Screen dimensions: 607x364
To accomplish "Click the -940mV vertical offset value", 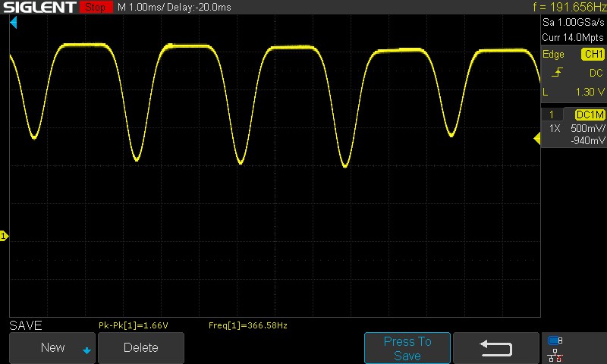I will pos(587,140).
